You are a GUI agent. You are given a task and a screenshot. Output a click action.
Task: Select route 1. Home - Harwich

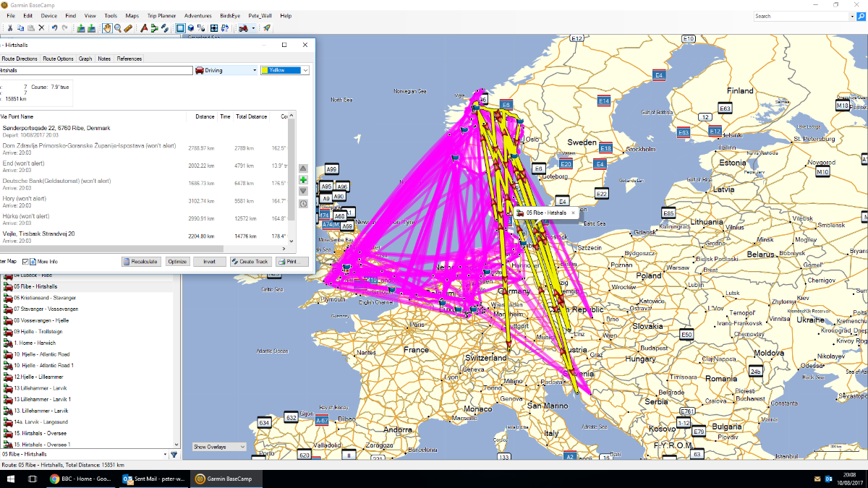point(35,343)
